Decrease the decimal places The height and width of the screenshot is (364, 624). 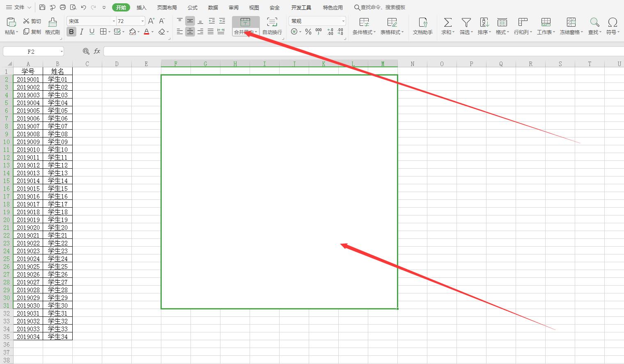(340, 32)
